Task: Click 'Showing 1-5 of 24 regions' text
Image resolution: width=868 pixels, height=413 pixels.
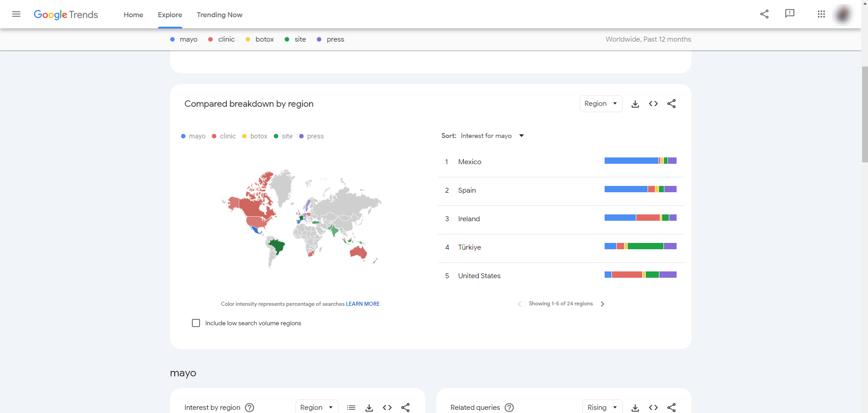Action: [x=561, y=304]
